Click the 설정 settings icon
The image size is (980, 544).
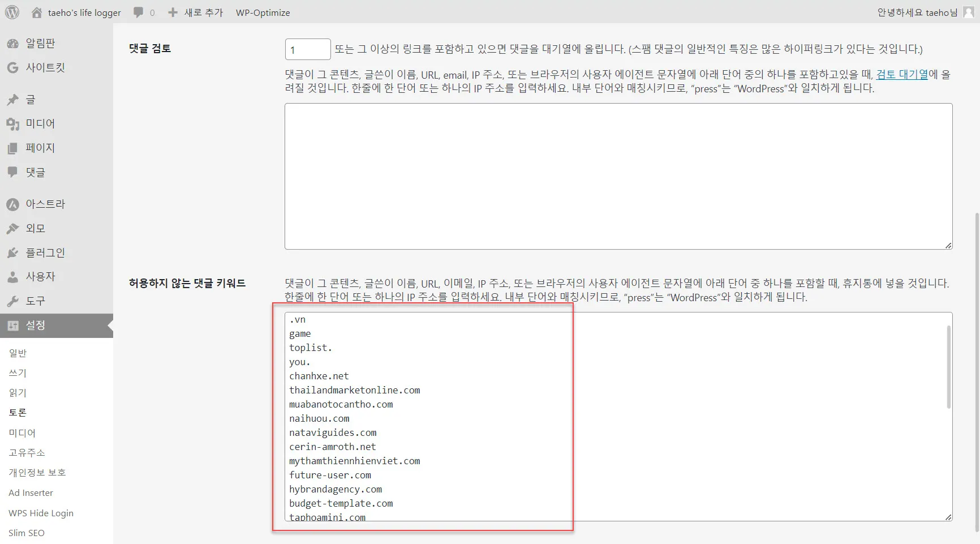(12, 325)
